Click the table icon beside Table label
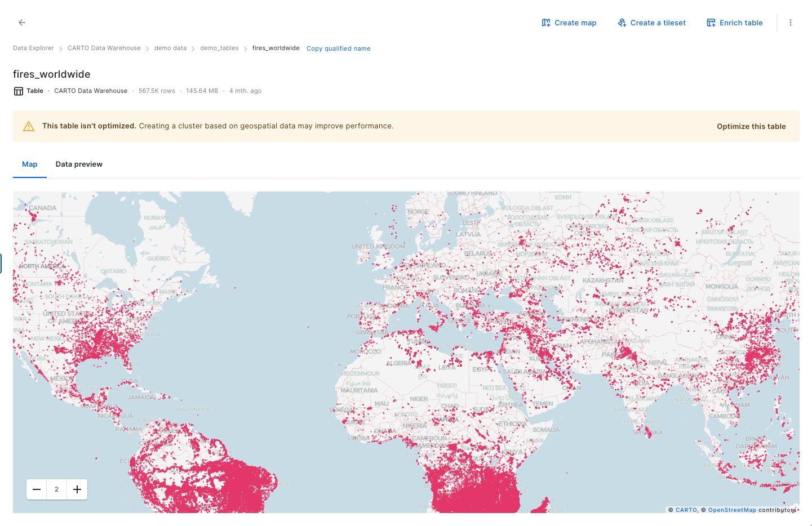The height and width of the screenshot is (526, 812). [19, 91]
